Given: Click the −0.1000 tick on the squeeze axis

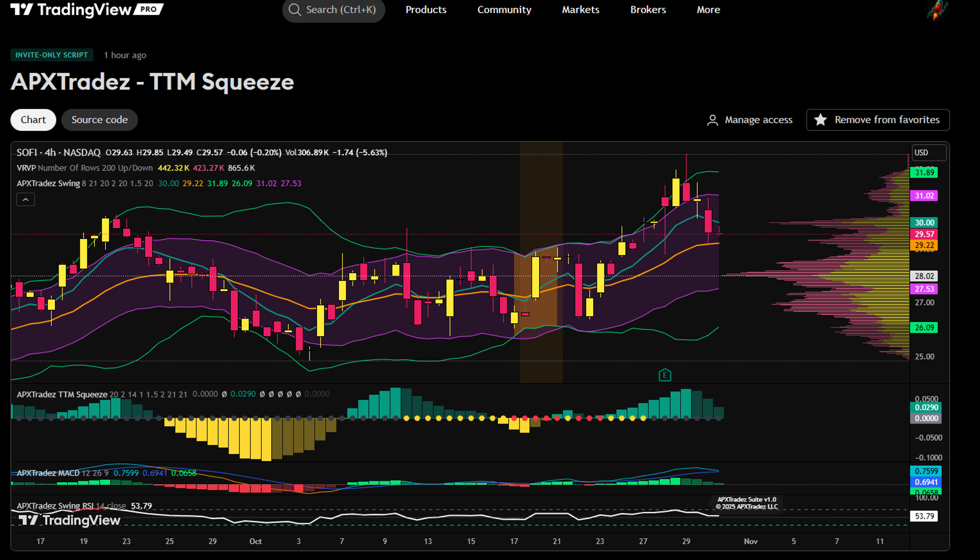Looking at the screenshot, I should tap(928, 457).
